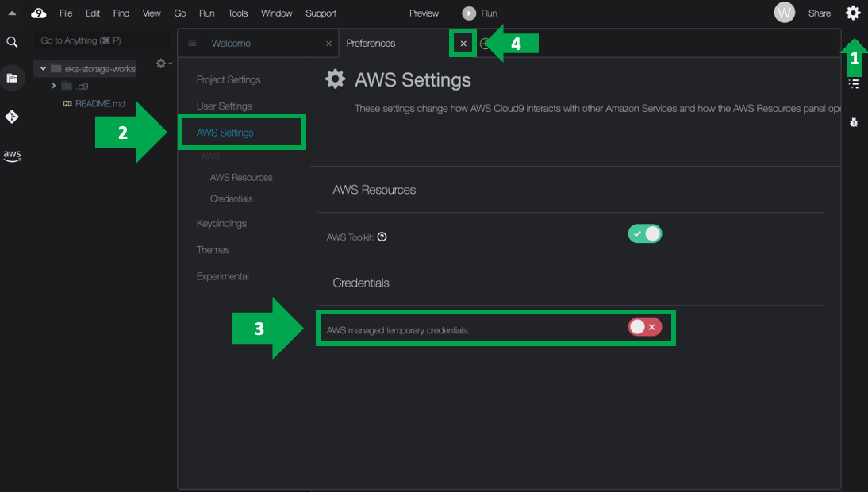
Task: Disable the AWS Toolkit toggle
Action: 644,234
